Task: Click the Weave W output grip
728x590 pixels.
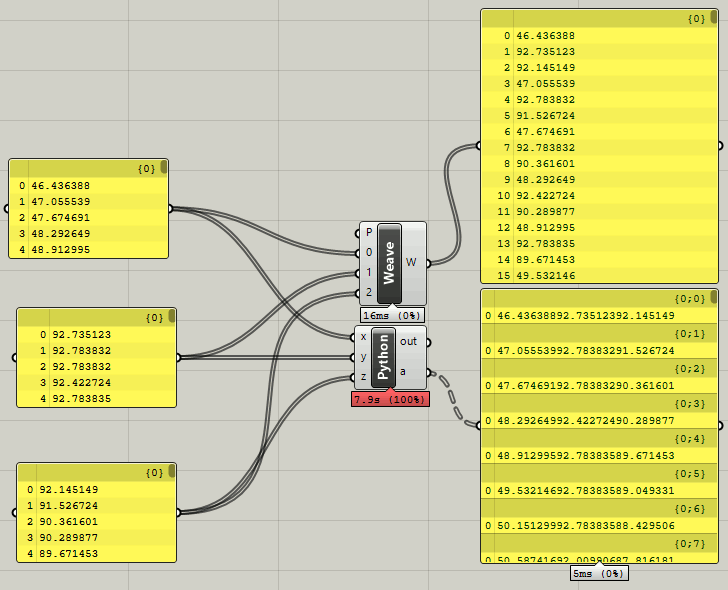Action: 428,263
